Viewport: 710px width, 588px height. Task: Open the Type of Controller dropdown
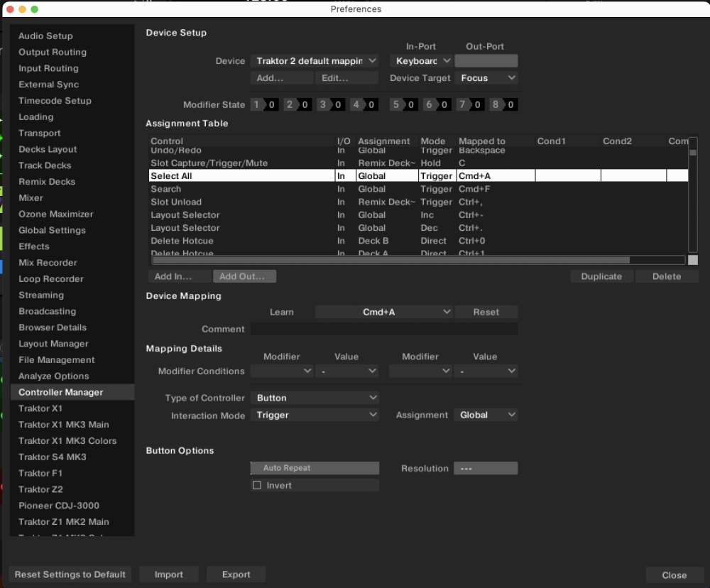[x=315, y=398]
